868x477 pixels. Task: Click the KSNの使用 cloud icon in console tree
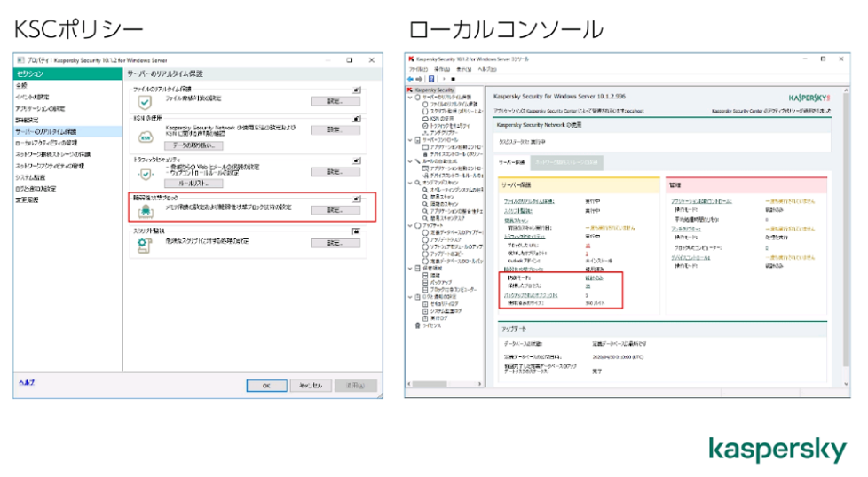click(x=425, y=118)
